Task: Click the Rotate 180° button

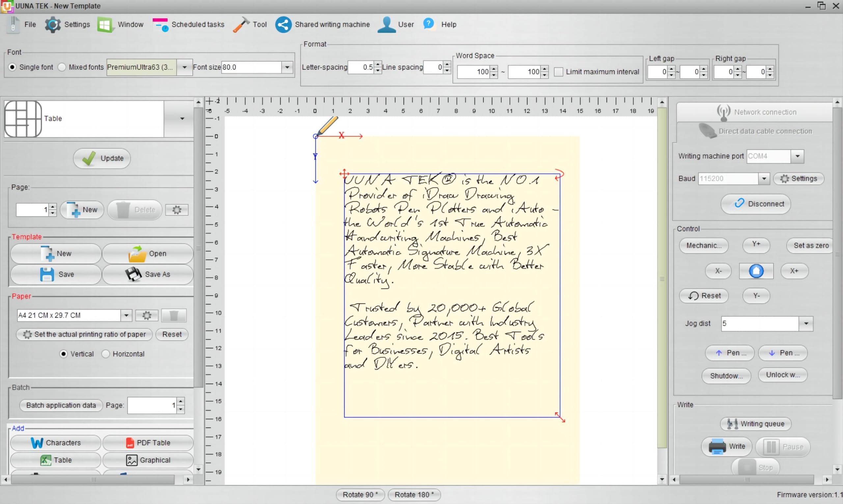Action: click(x=414, y=495)
